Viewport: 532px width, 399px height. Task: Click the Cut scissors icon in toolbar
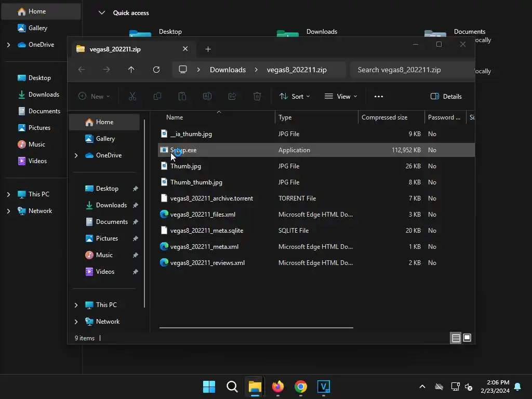(132, 96)
